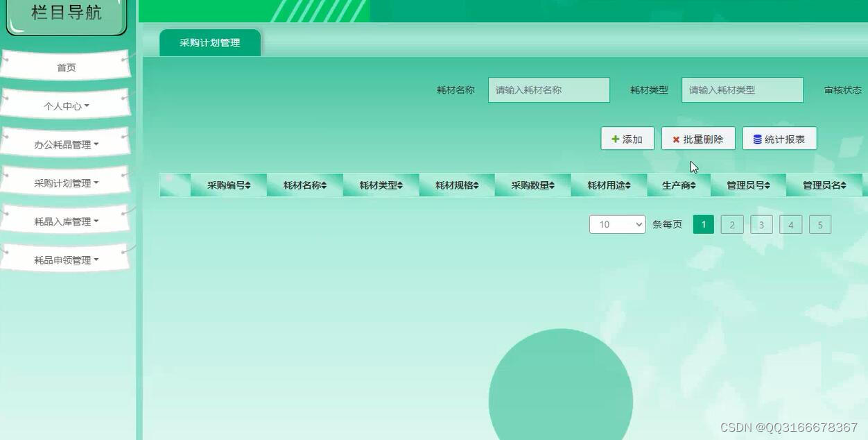Viewport: 868px width, 440px height.
Task: Sort by 耗材规格 column arrows
Action: click(x=476, y=185)
